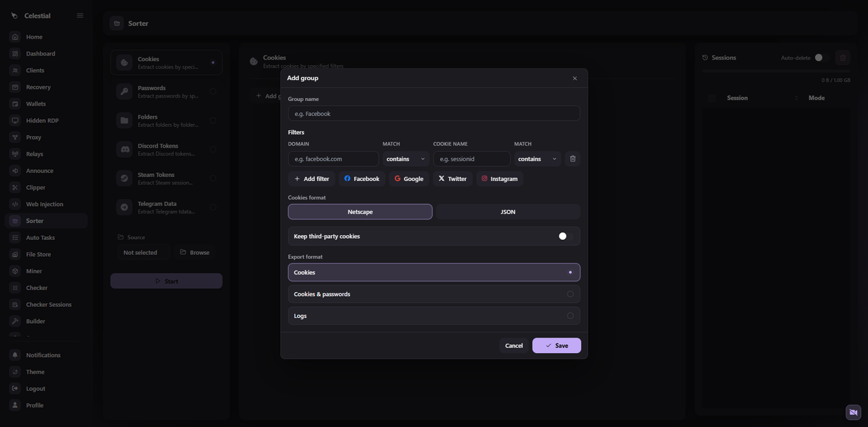Select the Recovery sidebar entry
Viewport: 868px width, 427px height.
point(46,87)
